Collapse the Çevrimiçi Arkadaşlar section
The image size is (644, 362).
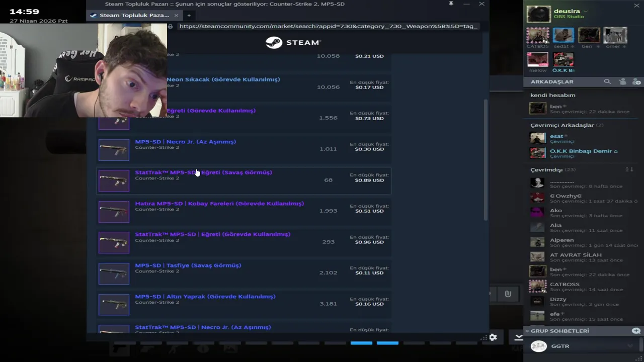click(x=562, y=125)
